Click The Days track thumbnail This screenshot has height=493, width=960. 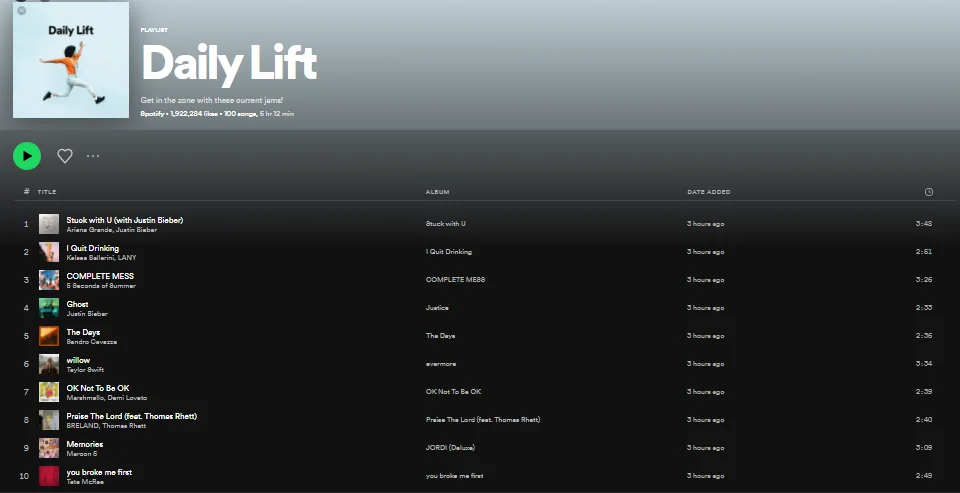click(x=49, y=336)
